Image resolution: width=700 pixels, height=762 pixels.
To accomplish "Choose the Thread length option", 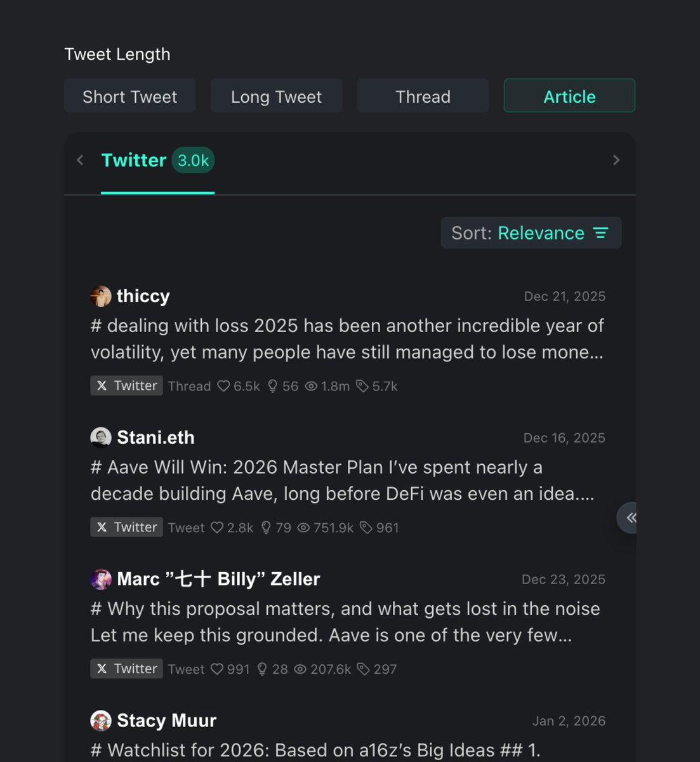I will click(x=423, y=97).
